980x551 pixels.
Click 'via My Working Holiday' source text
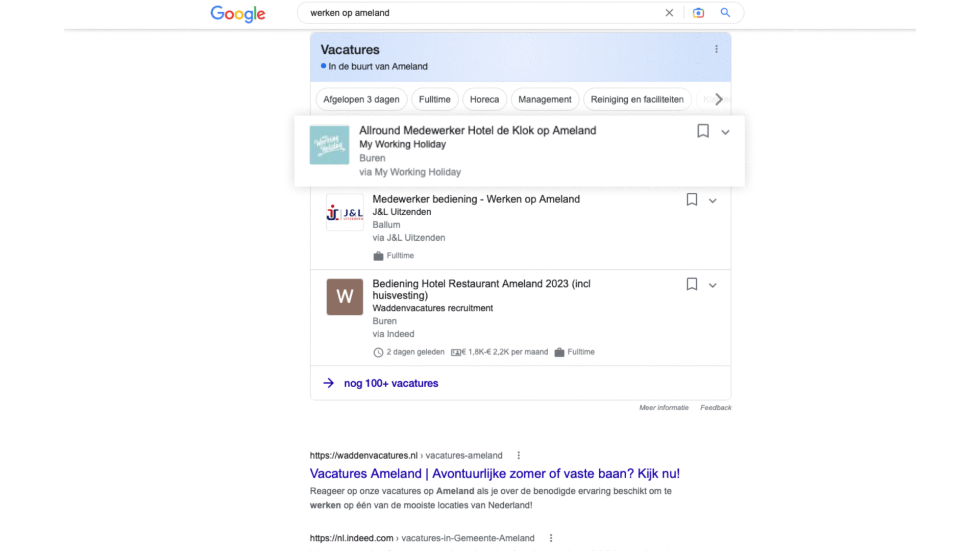pos(410,172)
